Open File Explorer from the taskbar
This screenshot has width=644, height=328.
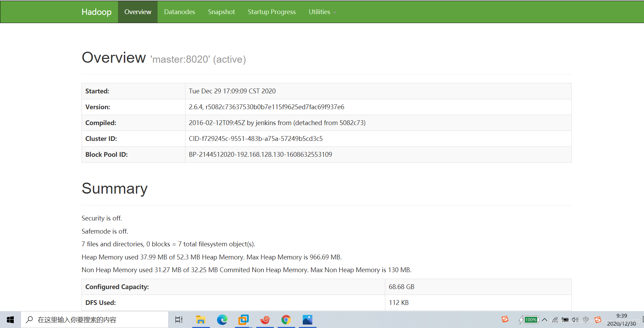[201, 320]
